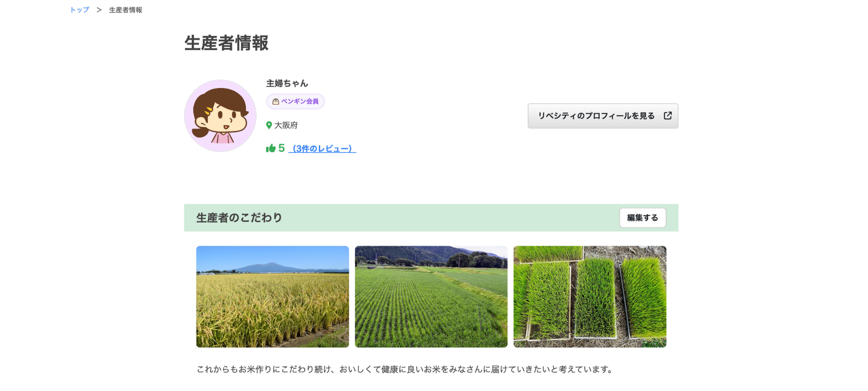The width and height of the screenshot is (868, 391).
Task: Click the description text これからもお米作りに
Action: coord(404,369)
